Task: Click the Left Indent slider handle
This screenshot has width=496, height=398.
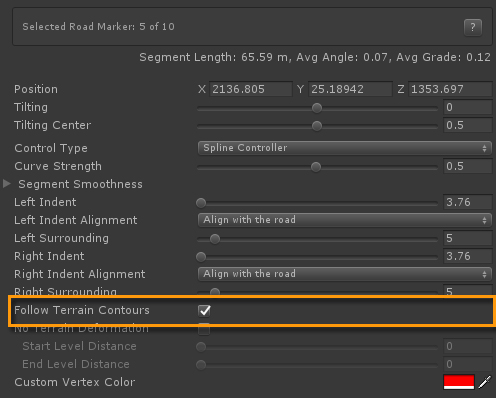Action: (x=201, y=203)
